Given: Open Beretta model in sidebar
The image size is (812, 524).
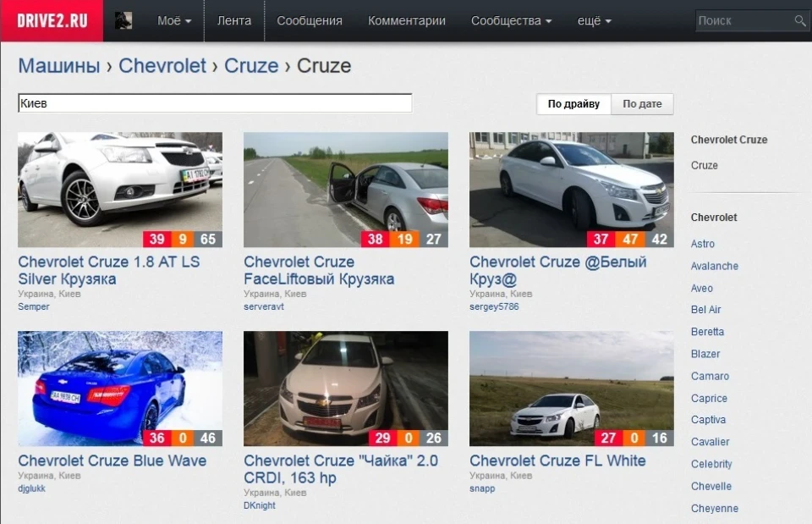Looking at the screenshot, I should [707, 332].
